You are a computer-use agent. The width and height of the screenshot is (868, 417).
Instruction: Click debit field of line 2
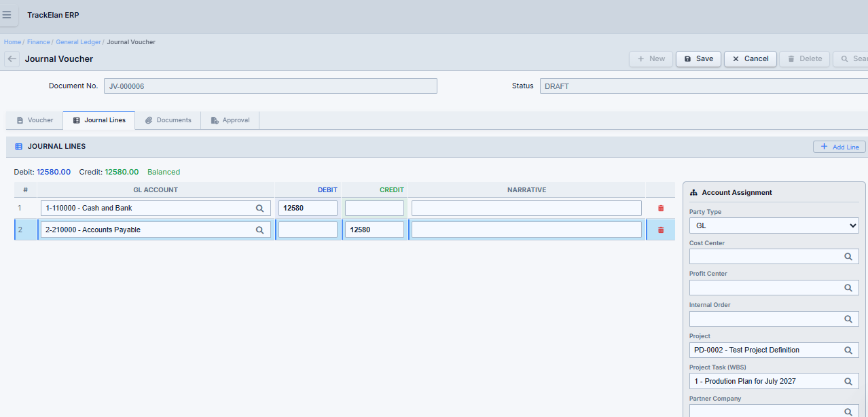click(x=308, y=230)
